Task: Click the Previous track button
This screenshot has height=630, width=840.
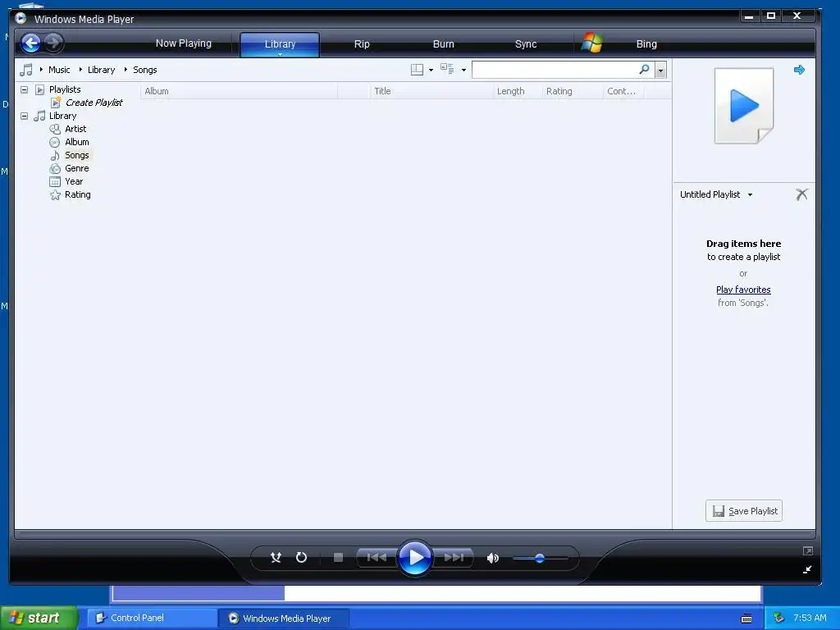Action: tap(377, 558)
